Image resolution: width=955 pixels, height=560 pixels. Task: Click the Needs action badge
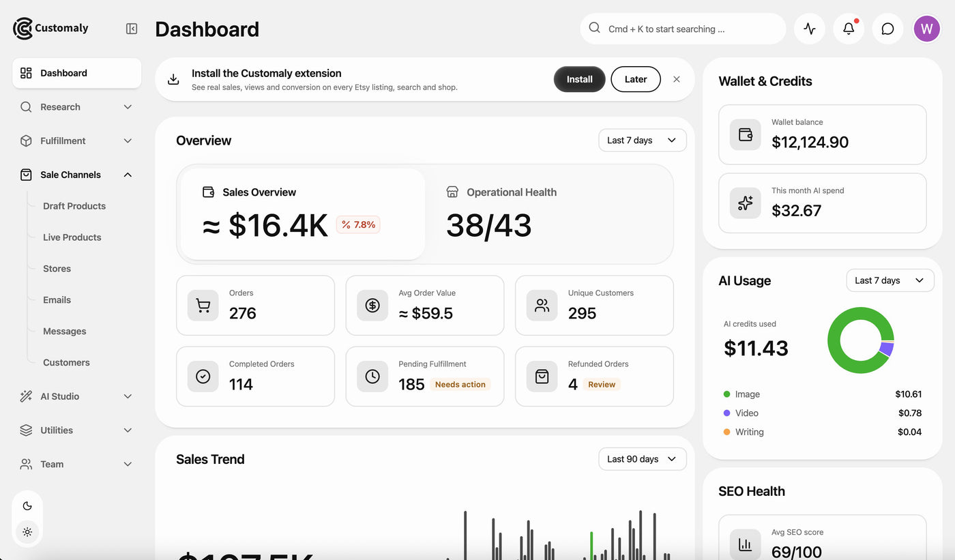460,385
